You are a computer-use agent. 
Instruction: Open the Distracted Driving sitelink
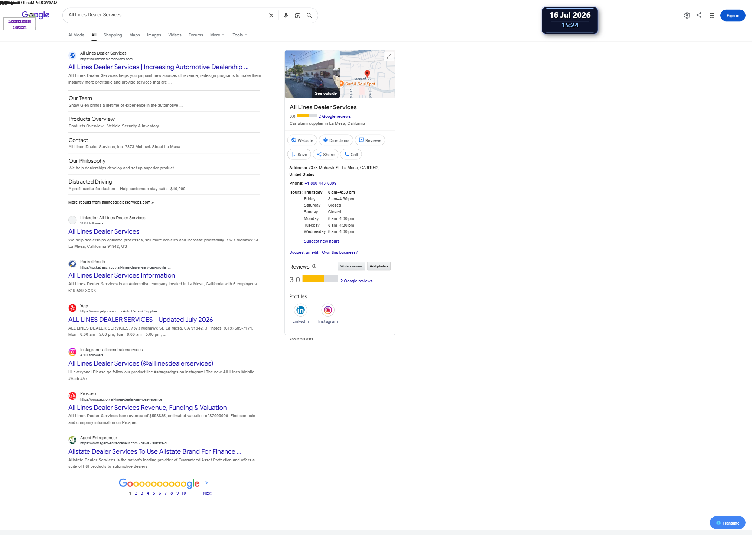[x=90, y=182]
